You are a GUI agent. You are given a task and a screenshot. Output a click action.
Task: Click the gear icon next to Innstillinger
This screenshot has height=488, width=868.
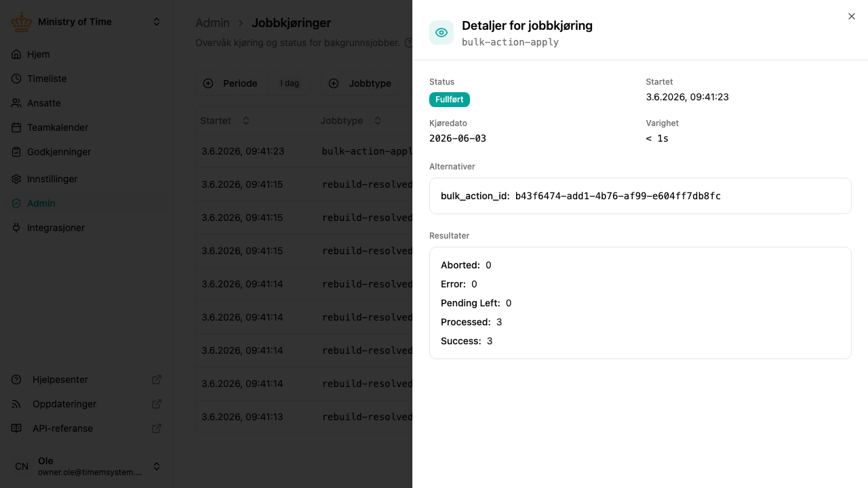click(x=16, y=179)
